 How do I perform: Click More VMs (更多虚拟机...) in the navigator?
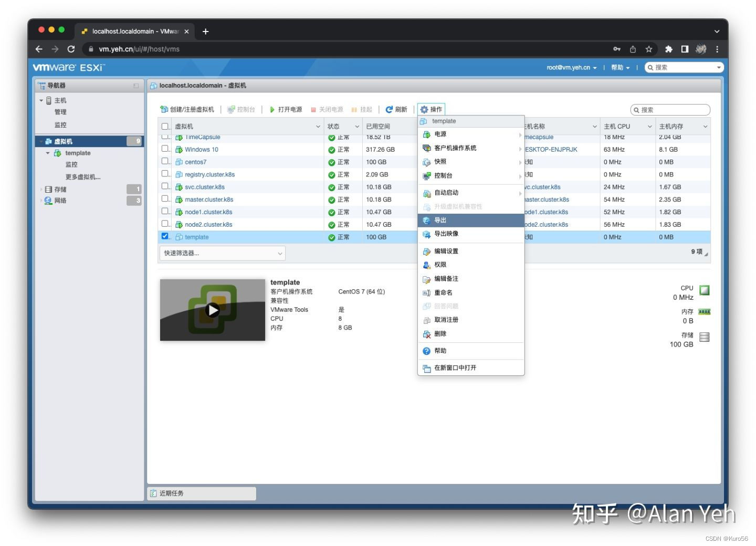point(83,177)
